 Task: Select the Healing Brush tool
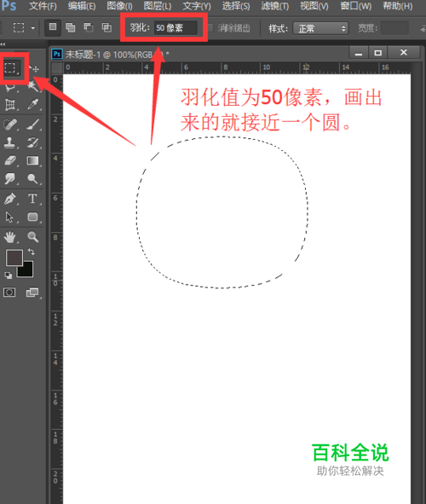tap(10, 125)
